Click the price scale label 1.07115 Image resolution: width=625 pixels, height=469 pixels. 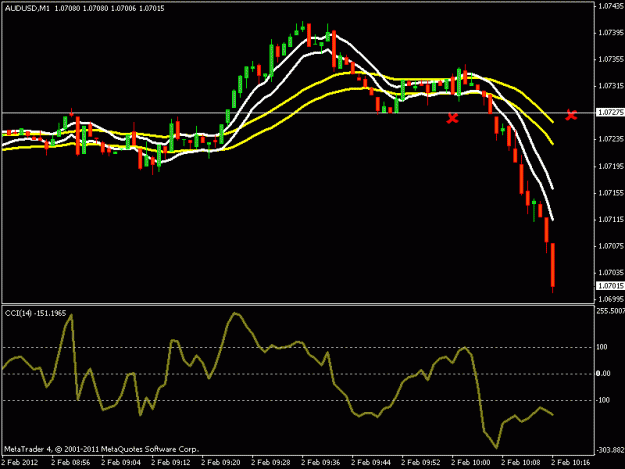click(x=611, y=220)
